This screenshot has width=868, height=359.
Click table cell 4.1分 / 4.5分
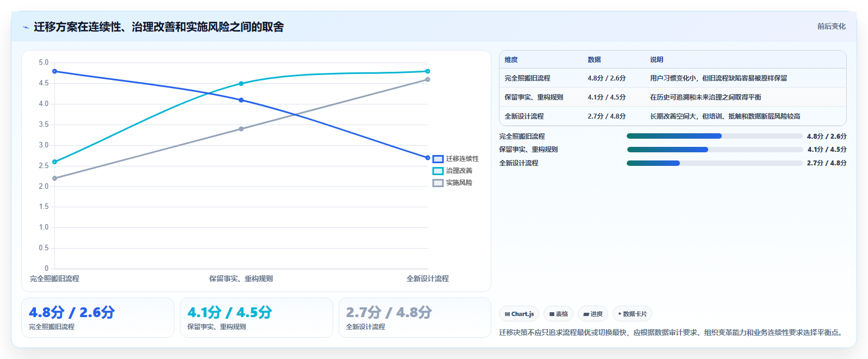point(607,97)
